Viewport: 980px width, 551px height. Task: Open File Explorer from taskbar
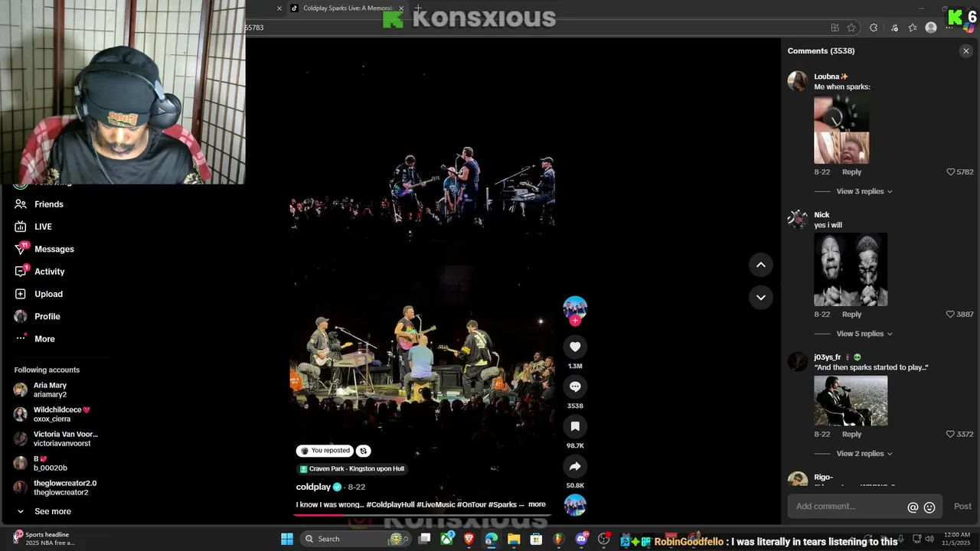click(514, 539)
